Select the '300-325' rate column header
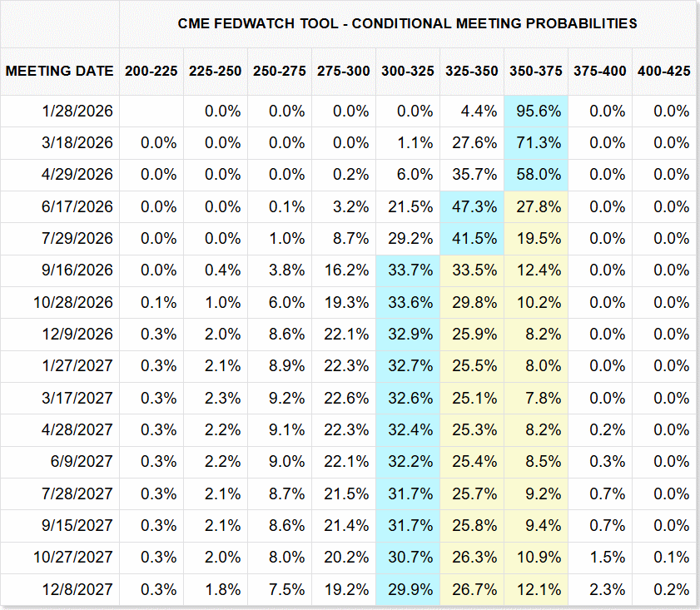This screenshot has width=700, height=610. point(408,72)
